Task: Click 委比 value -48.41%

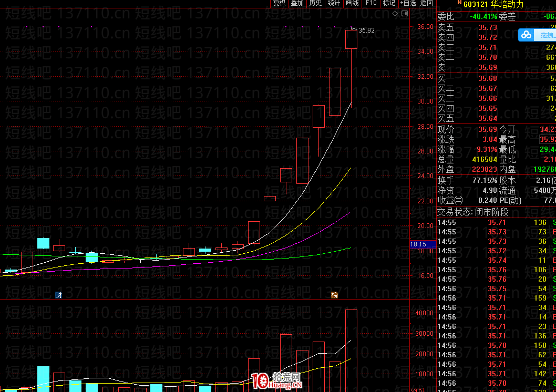Action: (483, 16)
